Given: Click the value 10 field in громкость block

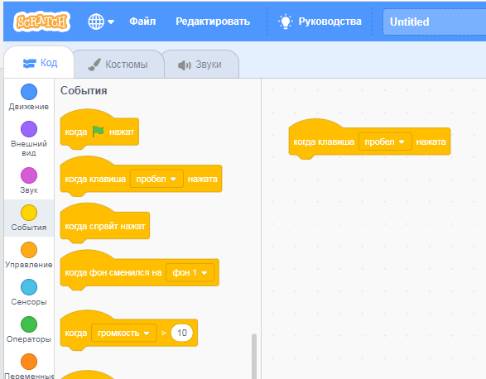Looking at the screenshot, I should coord(182,333).
